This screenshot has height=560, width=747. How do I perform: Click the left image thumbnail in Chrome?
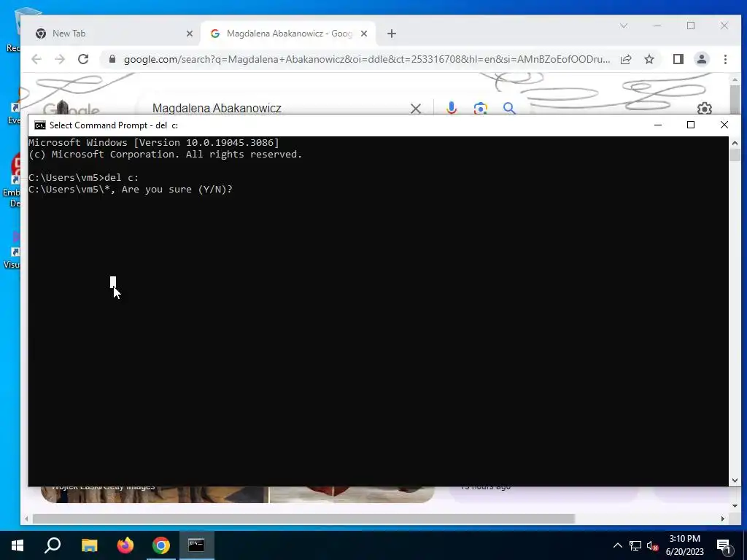coord(155,494)
